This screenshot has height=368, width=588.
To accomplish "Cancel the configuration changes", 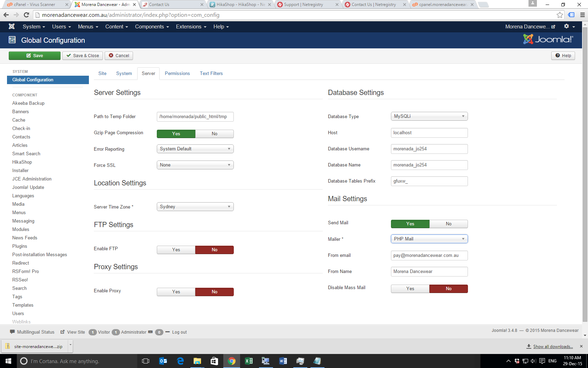I will (119, 56).
